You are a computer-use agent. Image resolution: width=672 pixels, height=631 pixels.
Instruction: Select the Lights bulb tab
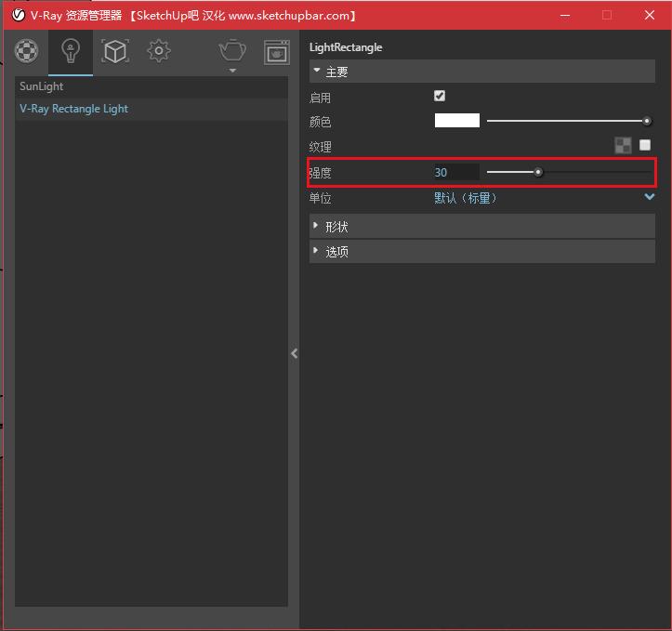coord(71,51)
